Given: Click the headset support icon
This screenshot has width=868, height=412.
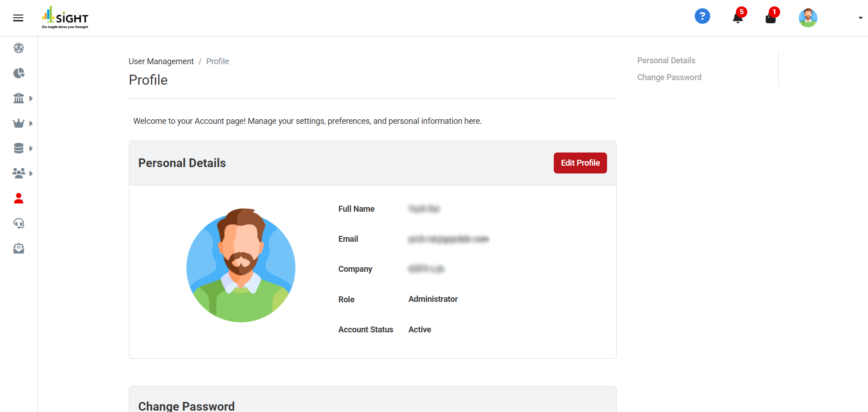Looking at the screenshot, I should pos(18,223).
